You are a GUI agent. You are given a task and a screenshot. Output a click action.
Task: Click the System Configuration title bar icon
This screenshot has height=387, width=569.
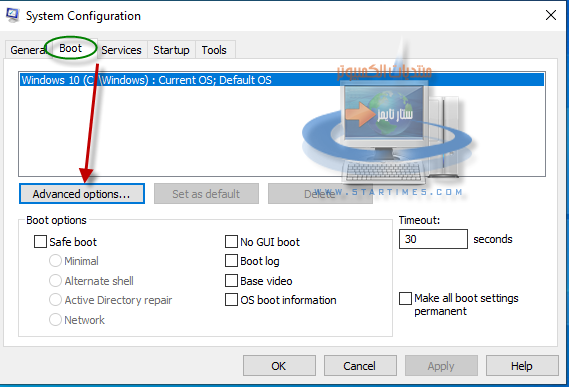12,15
